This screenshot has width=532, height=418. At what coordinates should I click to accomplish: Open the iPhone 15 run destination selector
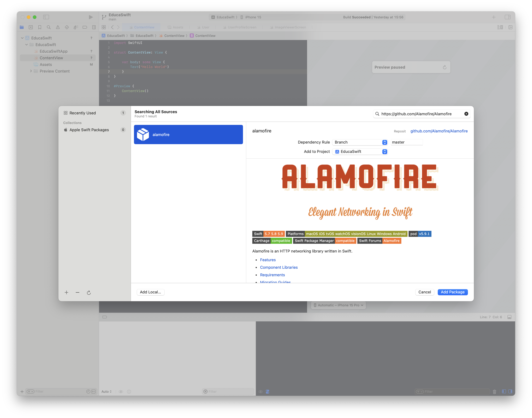[x=251, y=17]
